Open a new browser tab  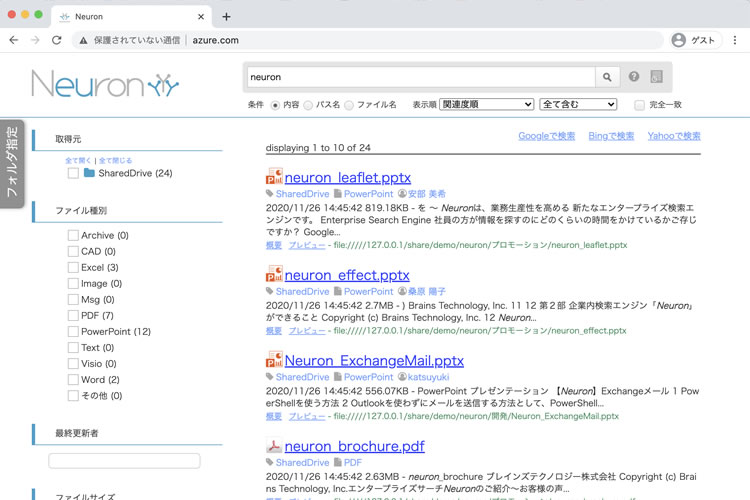[226, 17]
